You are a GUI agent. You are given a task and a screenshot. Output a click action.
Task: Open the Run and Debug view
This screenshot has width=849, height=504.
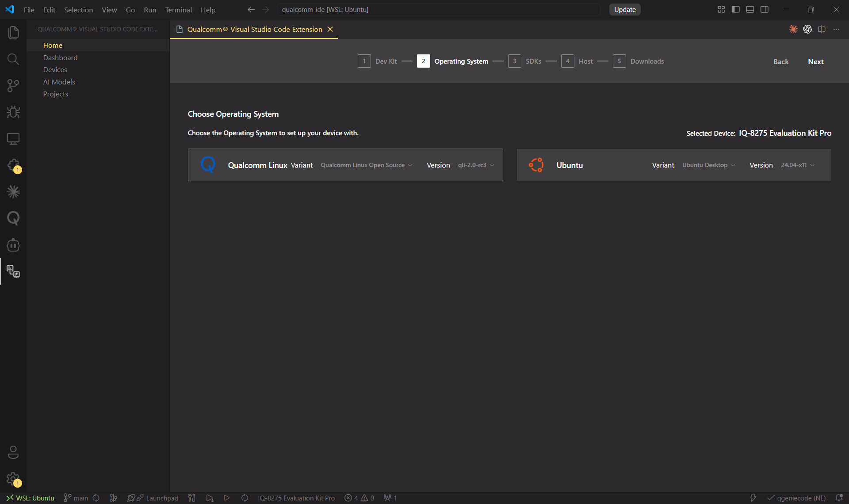tap(13, 112)
